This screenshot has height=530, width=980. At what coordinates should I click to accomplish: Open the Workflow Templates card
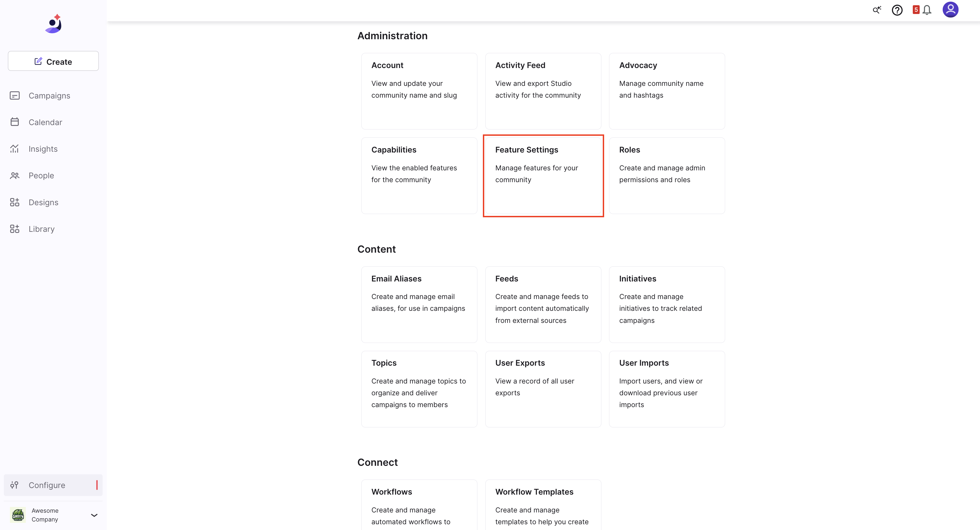pos(543,504)
